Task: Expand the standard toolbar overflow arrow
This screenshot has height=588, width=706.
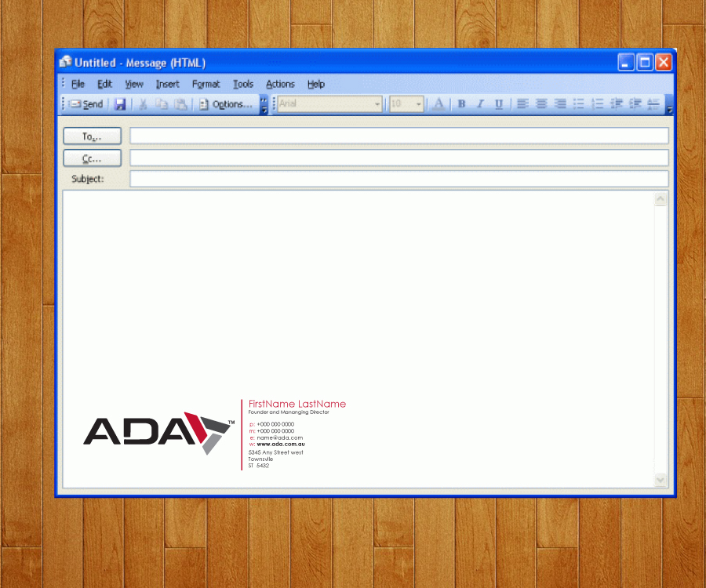Action: tap(264, 104)
